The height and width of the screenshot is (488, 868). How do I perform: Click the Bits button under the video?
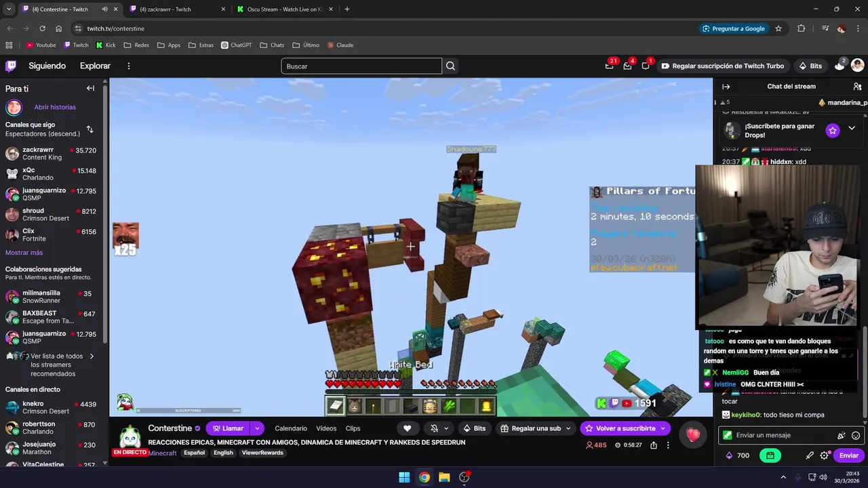[x=474, y=428]
